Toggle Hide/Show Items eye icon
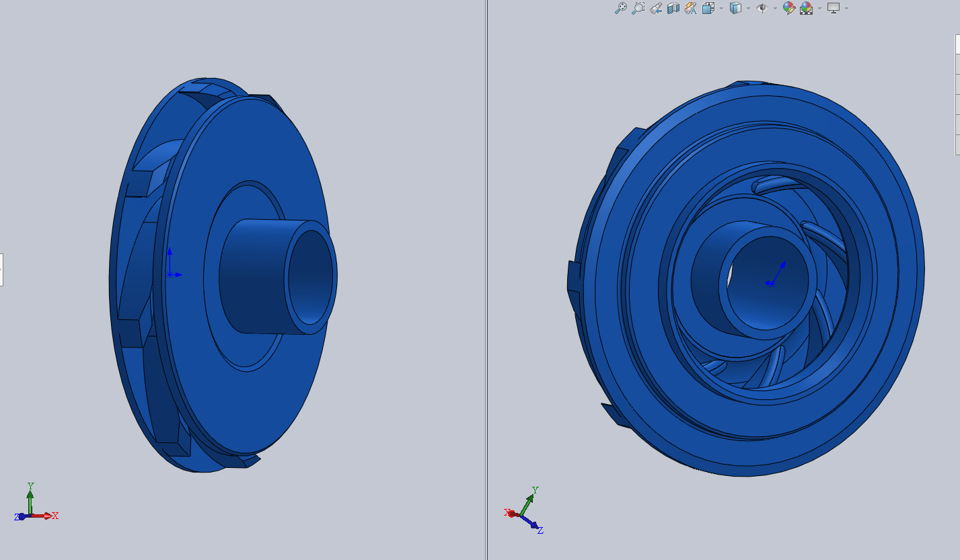 [762, 8]
